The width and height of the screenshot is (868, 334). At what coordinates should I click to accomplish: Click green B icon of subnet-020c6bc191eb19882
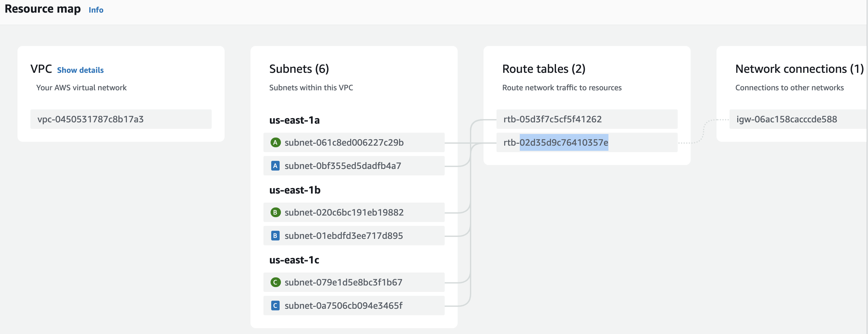[x=275, y=212]
